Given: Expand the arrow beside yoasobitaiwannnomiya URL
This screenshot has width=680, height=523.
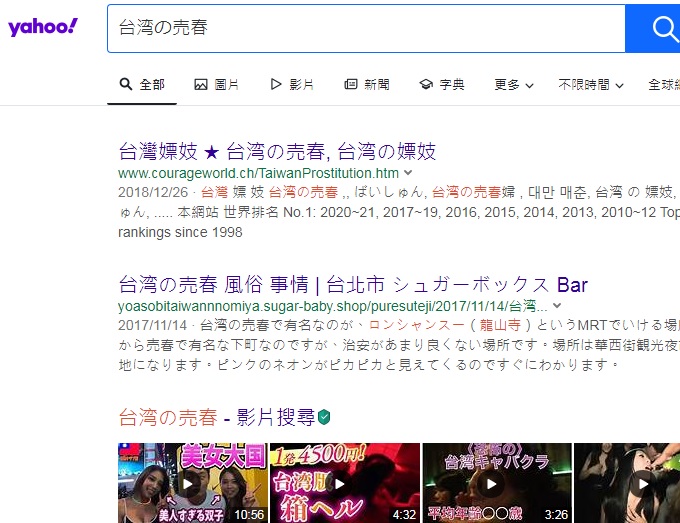Looking at the screenshot, I should pyautogui.click(x=557, y=306).
